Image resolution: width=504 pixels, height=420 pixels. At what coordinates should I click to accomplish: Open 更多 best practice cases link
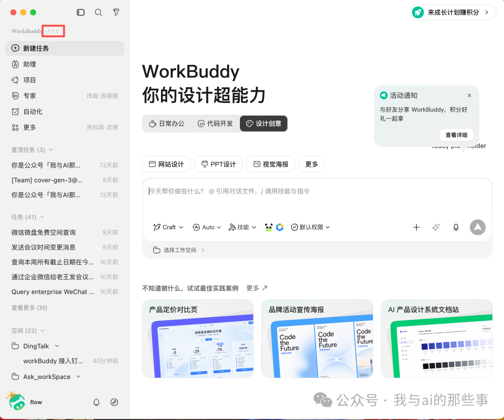(257, 288)
